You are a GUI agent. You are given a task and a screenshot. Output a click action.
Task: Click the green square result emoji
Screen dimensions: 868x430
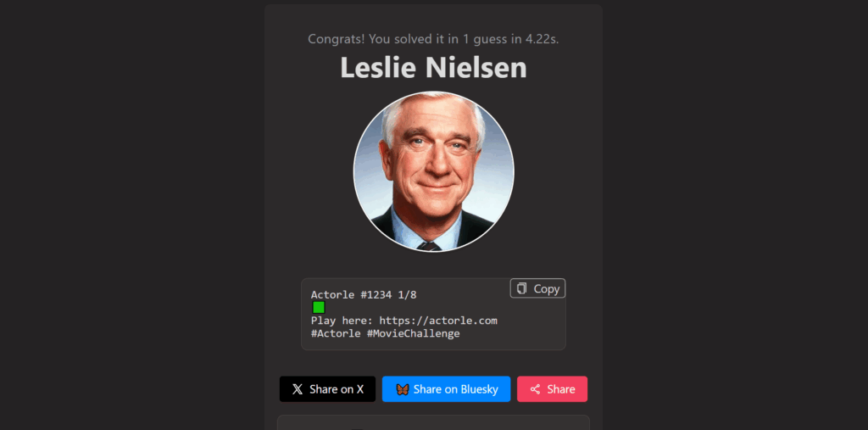[319, 308]
